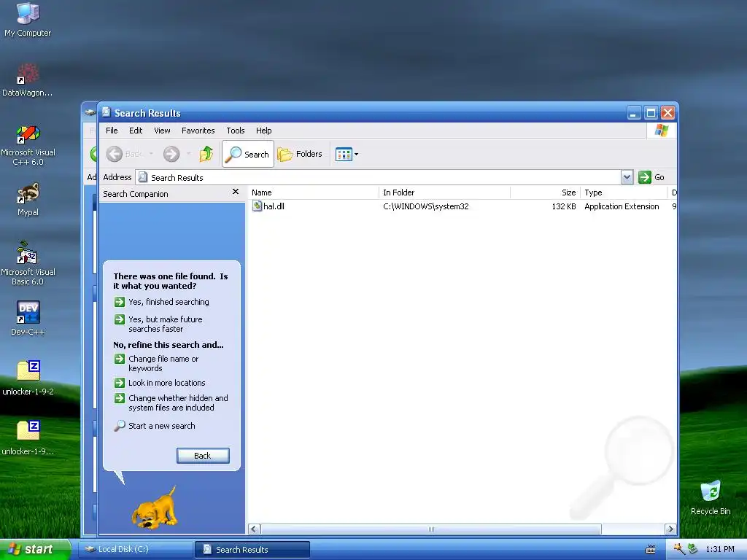This screenshot has width=747, height=560.
Task: Open the DataWagon desktop shortcut
Action: [28, 79]
